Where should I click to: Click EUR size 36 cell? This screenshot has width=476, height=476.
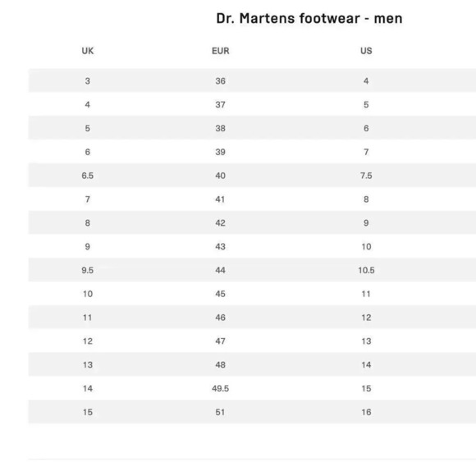click(x=221, y=81)
